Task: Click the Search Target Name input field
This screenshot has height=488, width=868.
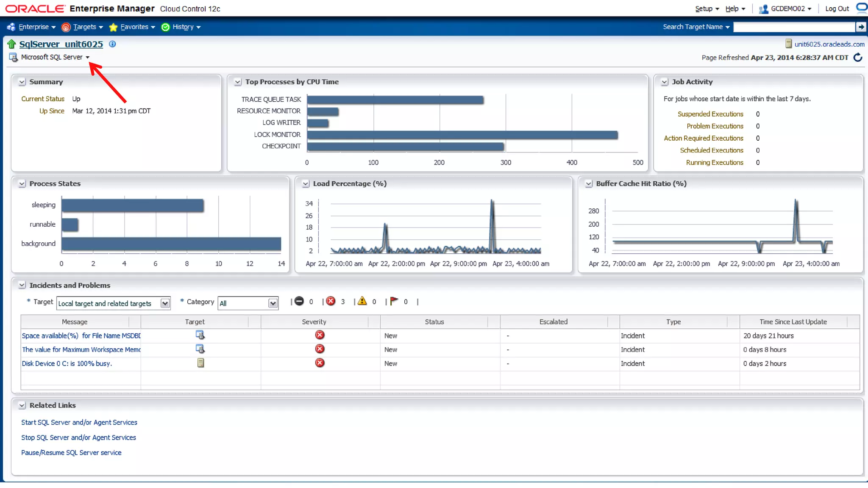Action: pos(793,27)
